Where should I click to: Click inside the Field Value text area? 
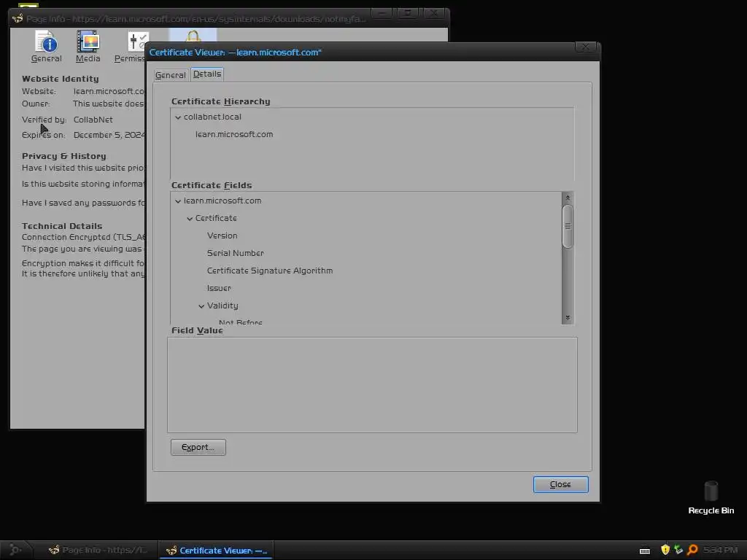click(372, 385)
